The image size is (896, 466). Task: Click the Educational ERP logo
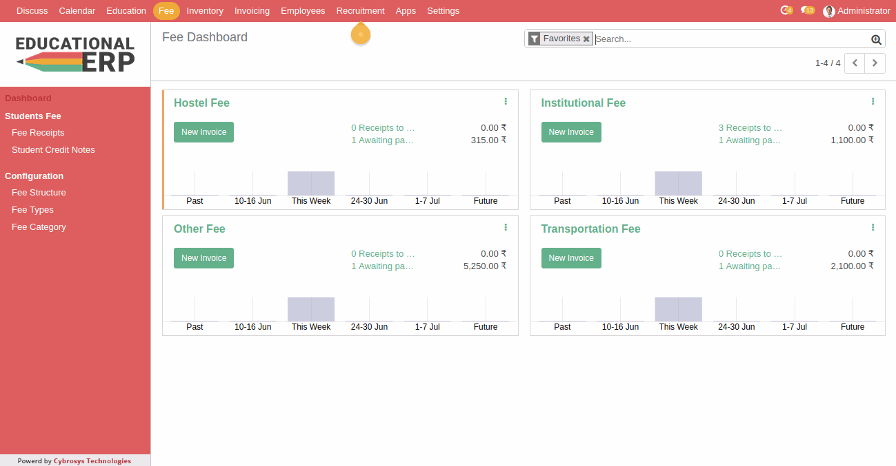75,54
